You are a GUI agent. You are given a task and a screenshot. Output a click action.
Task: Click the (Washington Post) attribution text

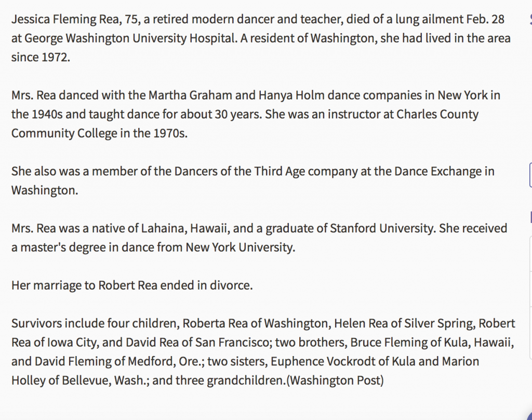tap(335, 380)
